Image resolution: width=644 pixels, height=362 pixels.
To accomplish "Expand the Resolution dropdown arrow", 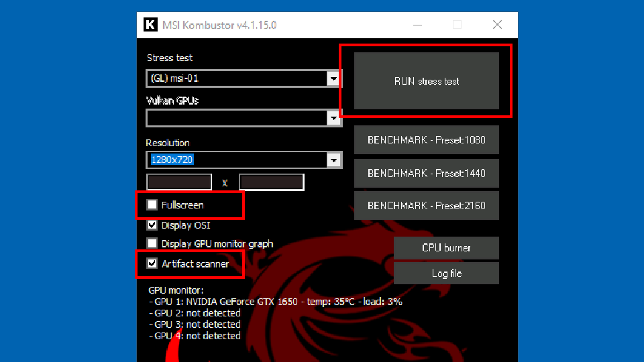I will click(x=333, y=160).
